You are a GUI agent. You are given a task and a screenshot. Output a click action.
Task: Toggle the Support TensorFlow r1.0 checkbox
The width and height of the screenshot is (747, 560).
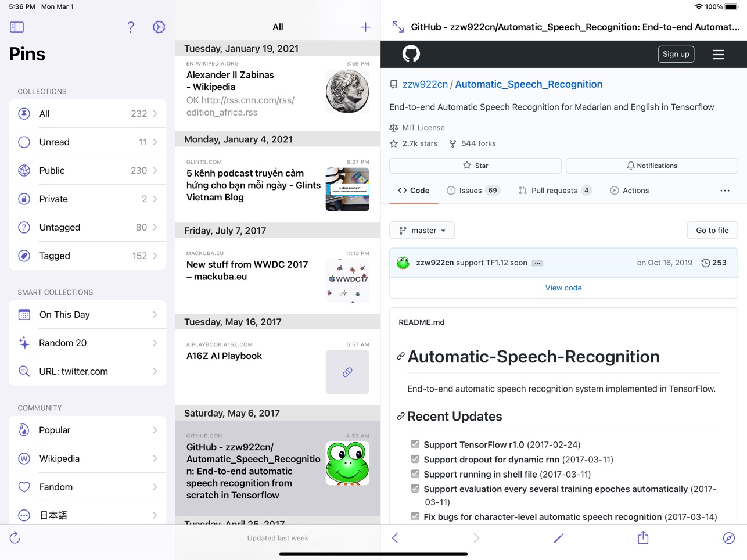point(415,444)
